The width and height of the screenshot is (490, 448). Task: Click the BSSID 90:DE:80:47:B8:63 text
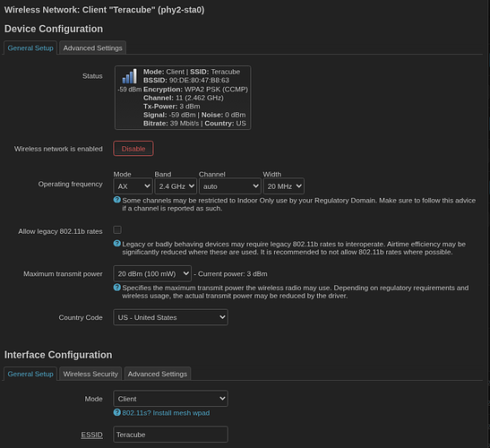(186, 81)
